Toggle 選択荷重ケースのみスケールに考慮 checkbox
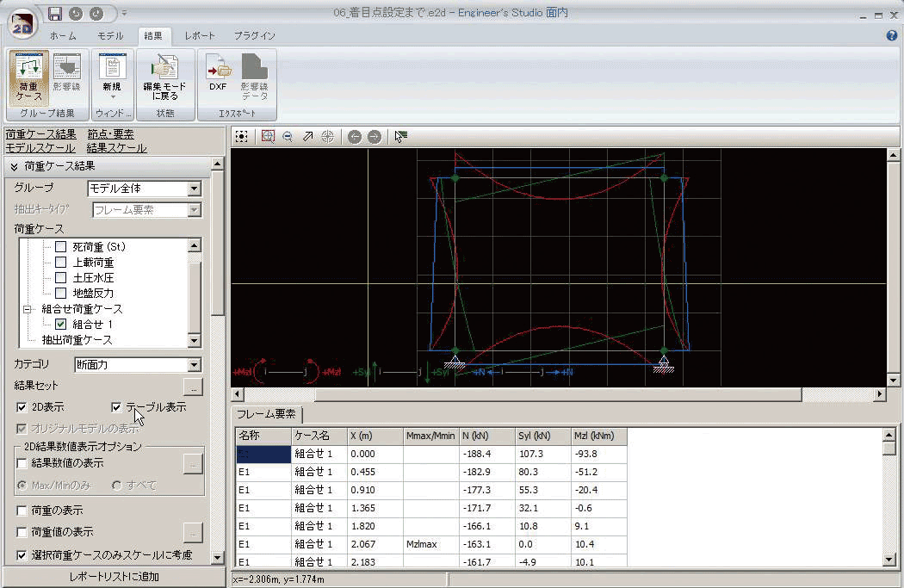This screenshot has width=904, height=588. click(x=22, y=556)
